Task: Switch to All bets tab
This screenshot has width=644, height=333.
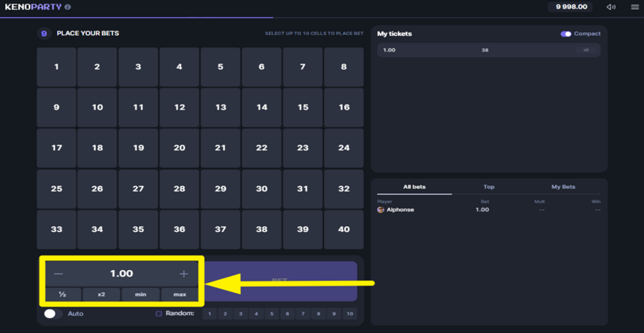Action: pyautogui.click(x=414, y=187)
